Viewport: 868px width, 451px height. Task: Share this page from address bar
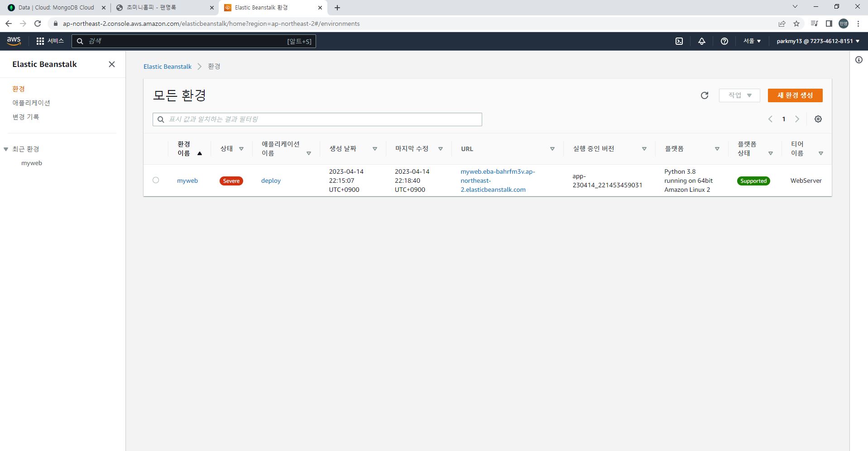click(782, 24)
